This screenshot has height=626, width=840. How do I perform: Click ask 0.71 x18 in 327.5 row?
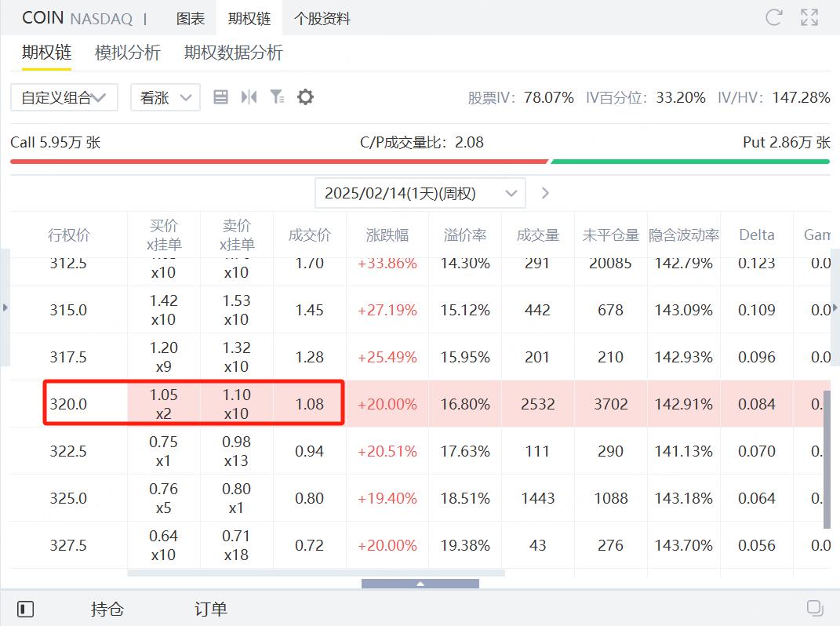pyautogui.click(x=237, y=545)
